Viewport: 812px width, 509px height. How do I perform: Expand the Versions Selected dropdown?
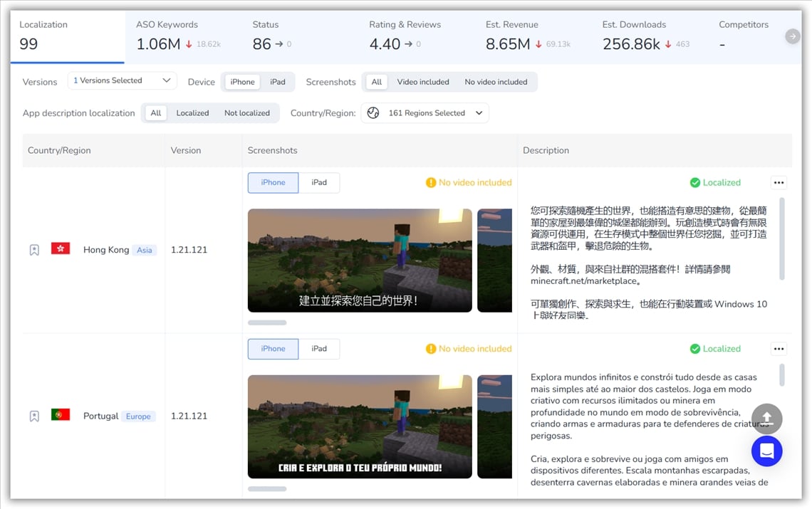click(123, 81)
